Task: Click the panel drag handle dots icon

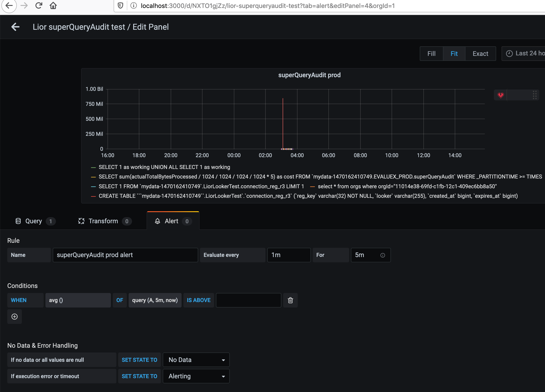Action: click(535, 95)
